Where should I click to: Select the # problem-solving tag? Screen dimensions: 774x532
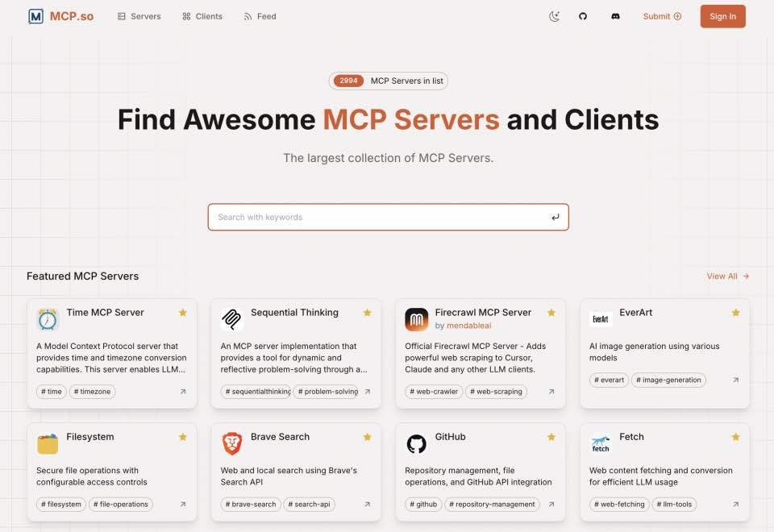click(x=326, y=392)
